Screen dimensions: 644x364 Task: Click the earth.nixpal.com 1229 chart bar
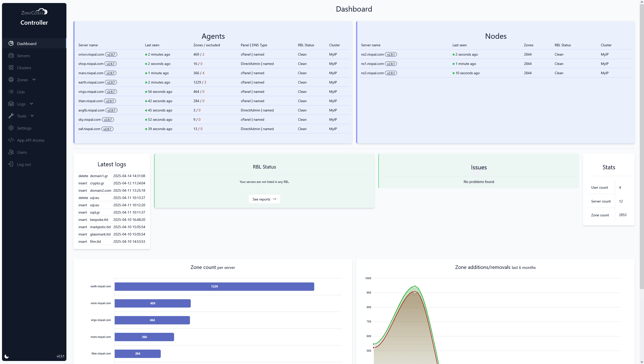point(214,286)
